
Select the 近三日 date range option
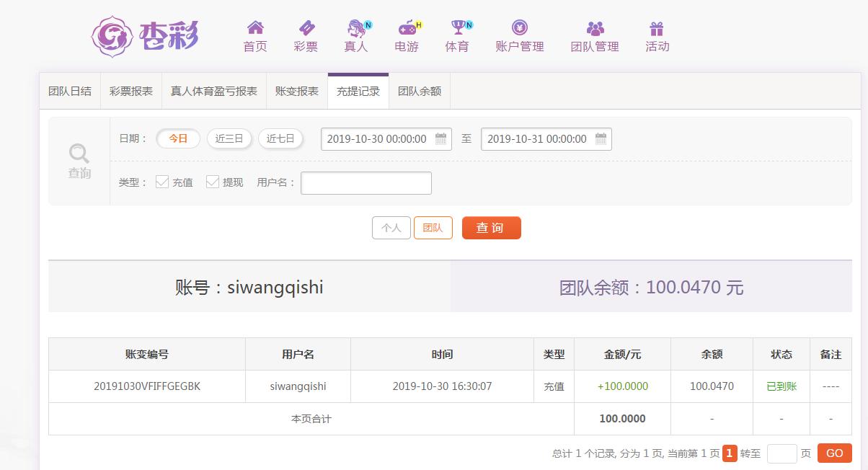point(230,138)
